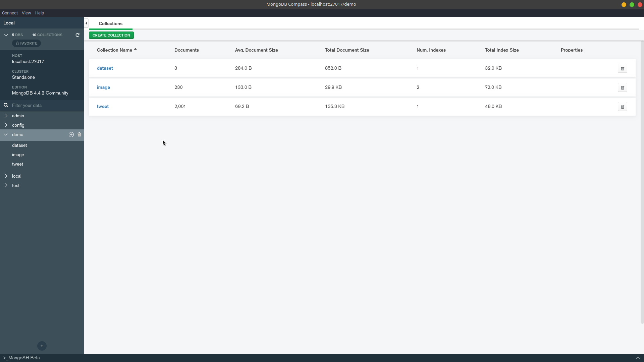Click the Create Collection button
644x362 pixels.
[x=111, y=35]
